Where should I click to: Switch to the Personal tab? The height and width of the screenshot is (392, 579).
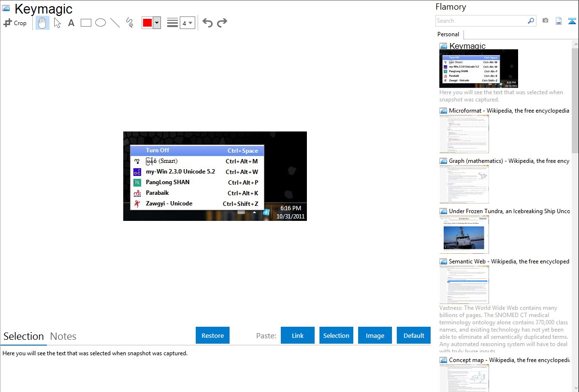[x=449, y=34]
